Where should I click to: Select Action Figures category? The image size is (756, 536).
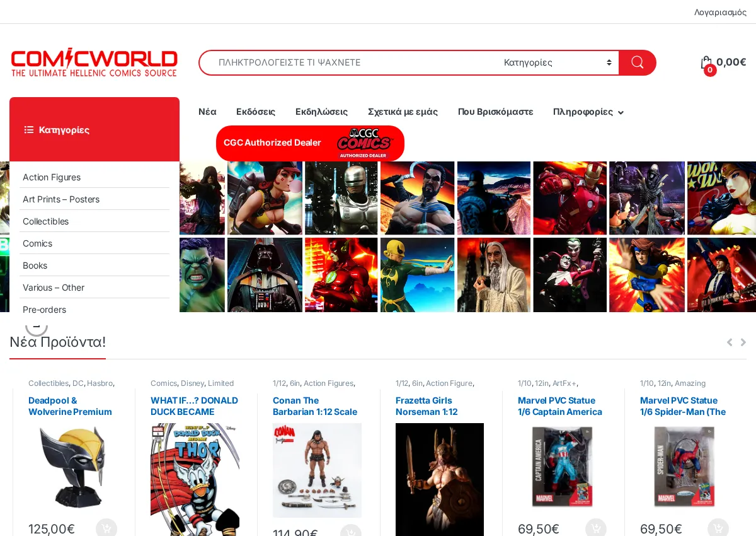pos(52,177)
